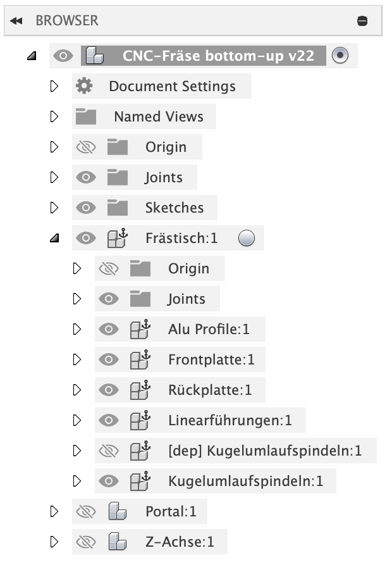392x567 pixels.
Task: Select the Frontplatte:1 tree item
Action: [x=211, y=359]
